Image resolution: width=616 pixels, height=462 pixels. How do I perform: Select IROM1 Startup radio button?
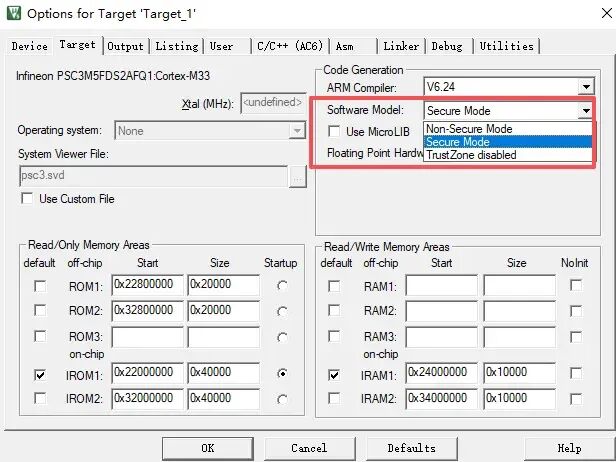[x=282, y=373]
